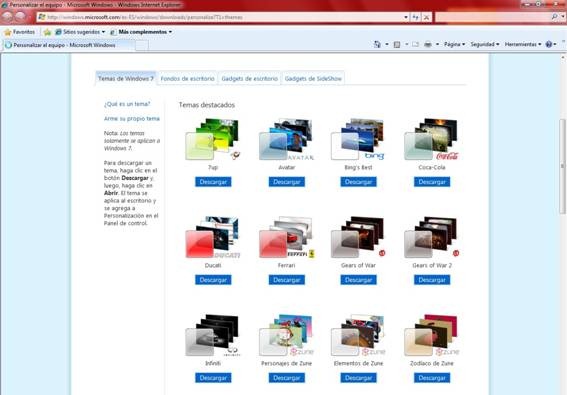
Task: Click the Temas destacados heading
Action: click(x=207, y=105)
